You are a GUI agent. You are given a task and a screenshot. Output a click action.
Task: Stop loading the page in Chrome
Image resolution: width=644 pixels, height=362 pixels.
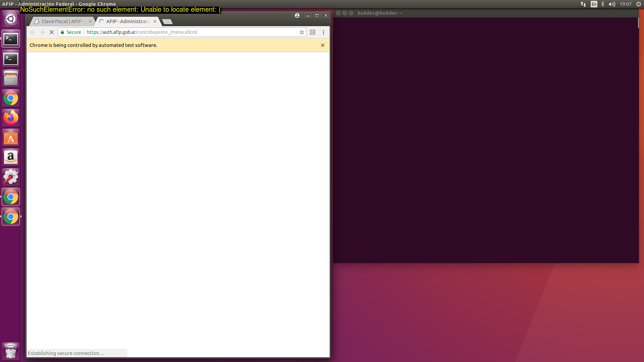[52, 32]
